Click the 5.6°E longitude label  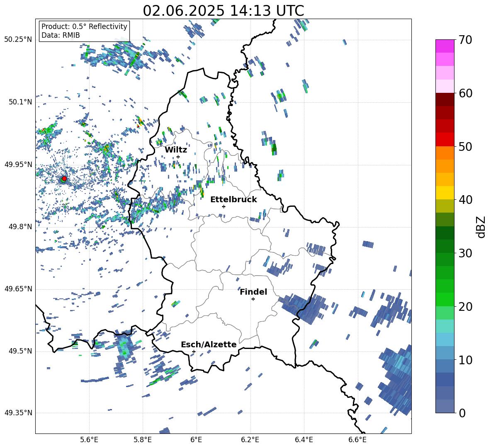point(89,440)
